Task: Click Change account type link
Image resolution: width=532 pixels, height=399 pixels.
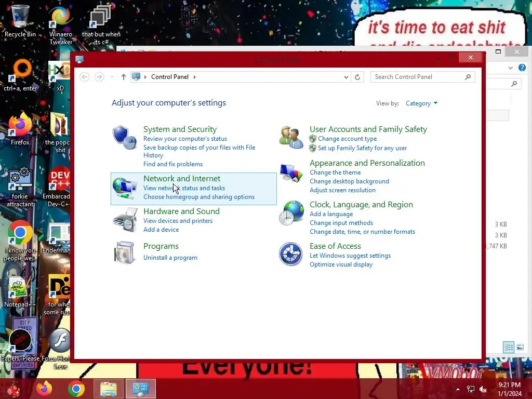Action: point(348,139)
